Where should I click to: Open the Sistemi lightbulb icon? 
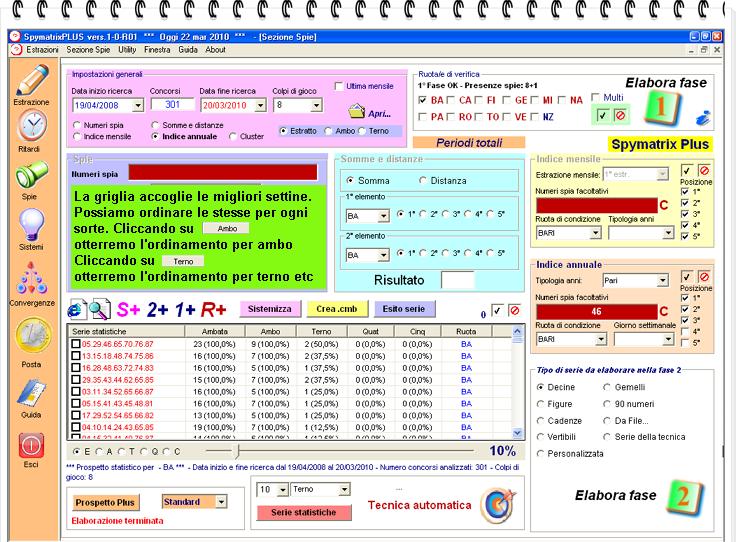click(x=32, y=224)
